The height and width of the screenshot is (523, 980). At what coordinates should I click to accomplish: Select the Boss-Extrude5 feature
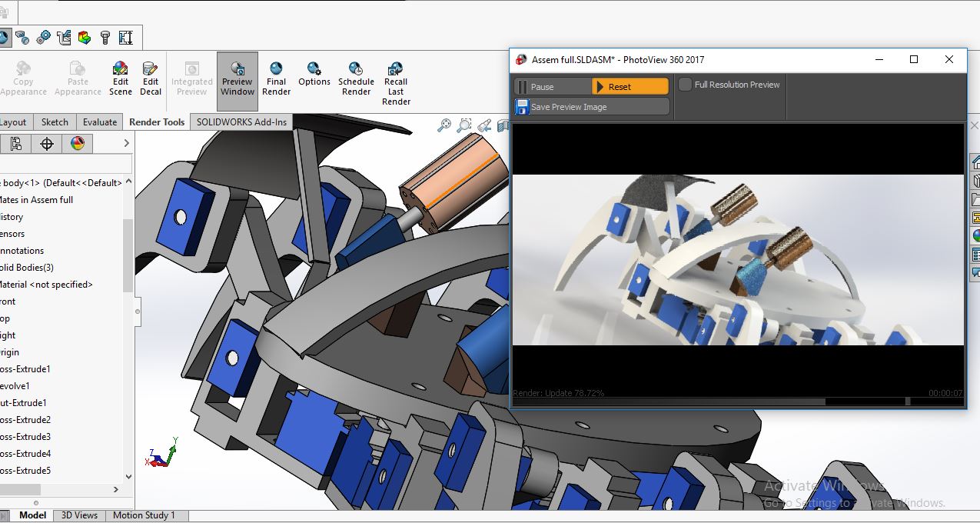point(25,471)
